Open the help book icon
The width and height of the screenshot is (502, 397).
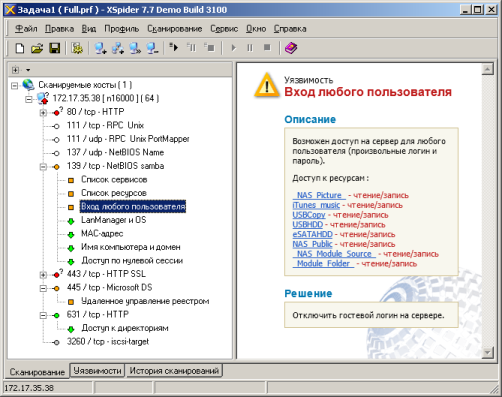291,48
